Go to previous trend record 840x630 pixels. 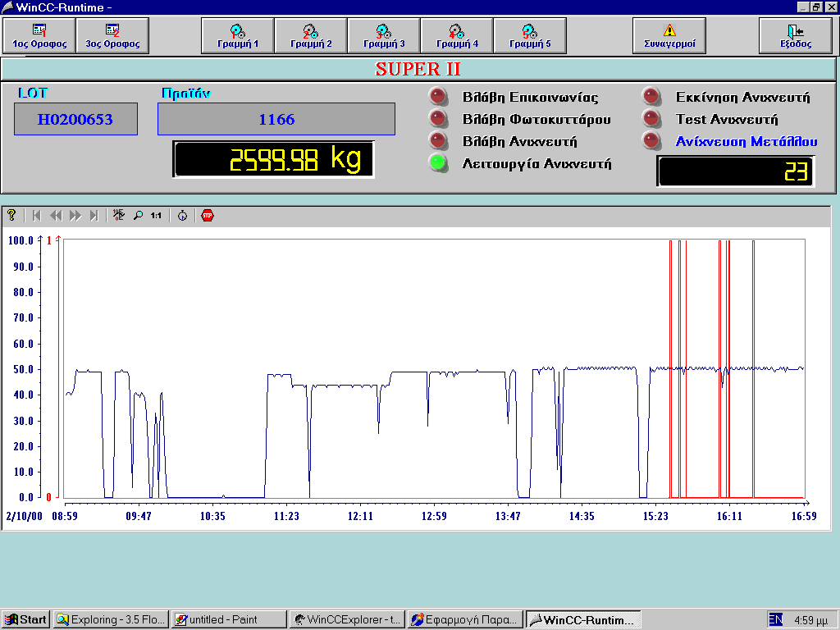tap(56, 216)
